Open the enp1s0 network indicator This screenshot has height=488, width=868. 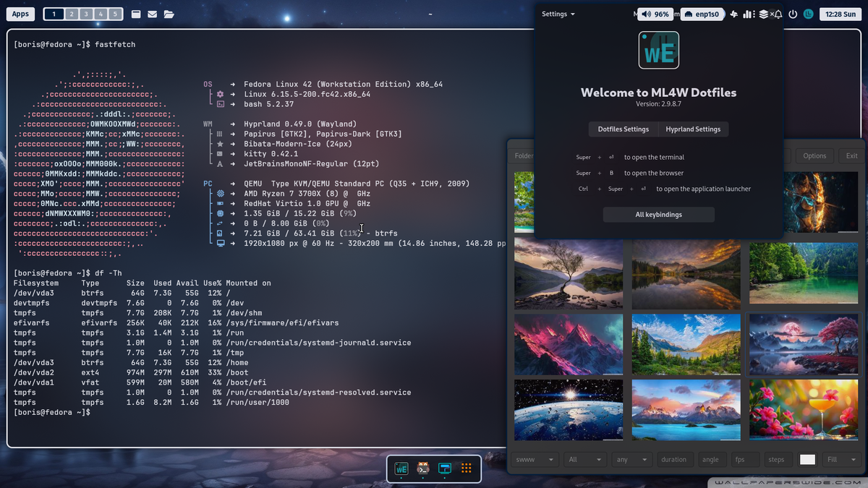pos(702,14)
